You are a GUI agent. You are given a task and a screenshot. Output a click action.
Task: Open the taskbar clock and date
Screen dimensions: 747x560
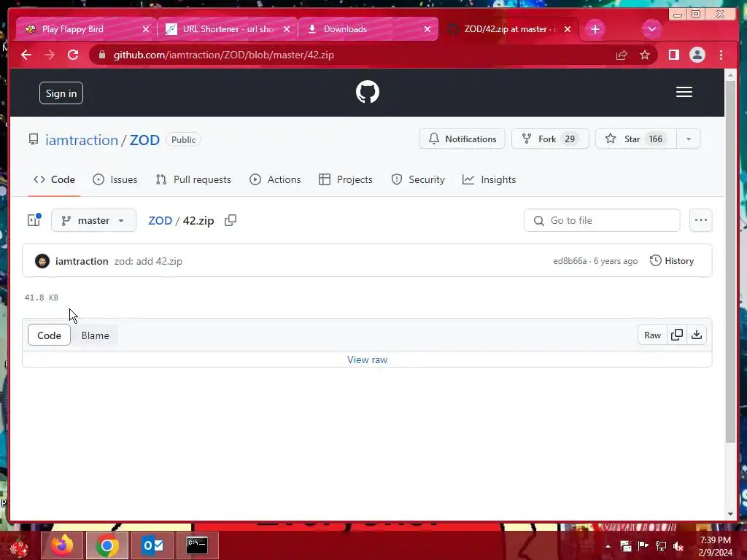coord(715,546)
